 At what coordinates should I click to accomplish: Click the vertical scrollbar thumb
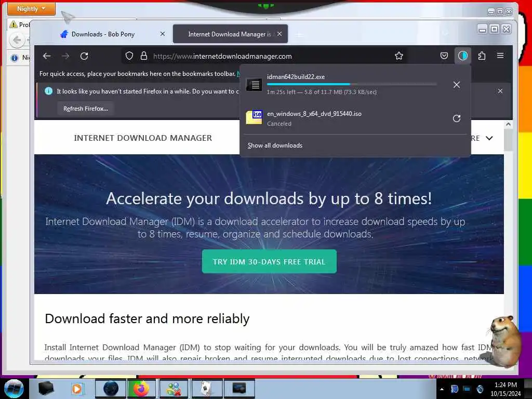point(508,140)
